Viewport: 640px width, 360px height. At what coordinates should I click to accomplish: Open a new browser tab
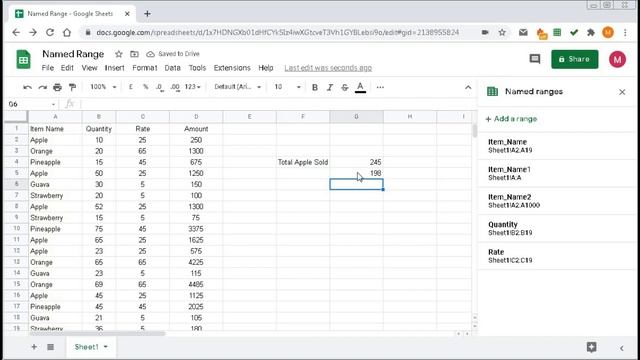147,14
